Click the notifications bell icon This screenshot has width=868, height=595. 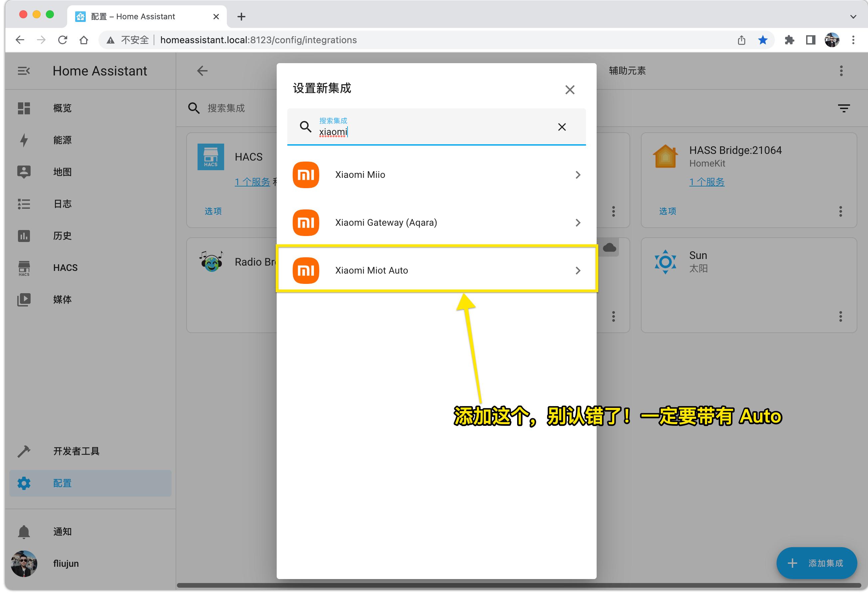pos(24,531)
